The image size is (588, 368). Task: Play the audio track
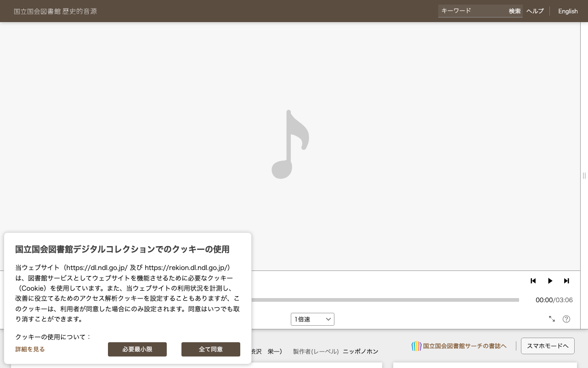pos(550,281)
